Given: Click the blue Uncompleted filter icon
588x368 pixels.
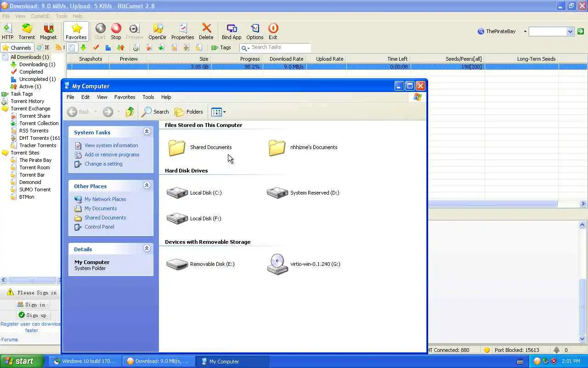Looking at the screenshot, I should coord(108,47).
